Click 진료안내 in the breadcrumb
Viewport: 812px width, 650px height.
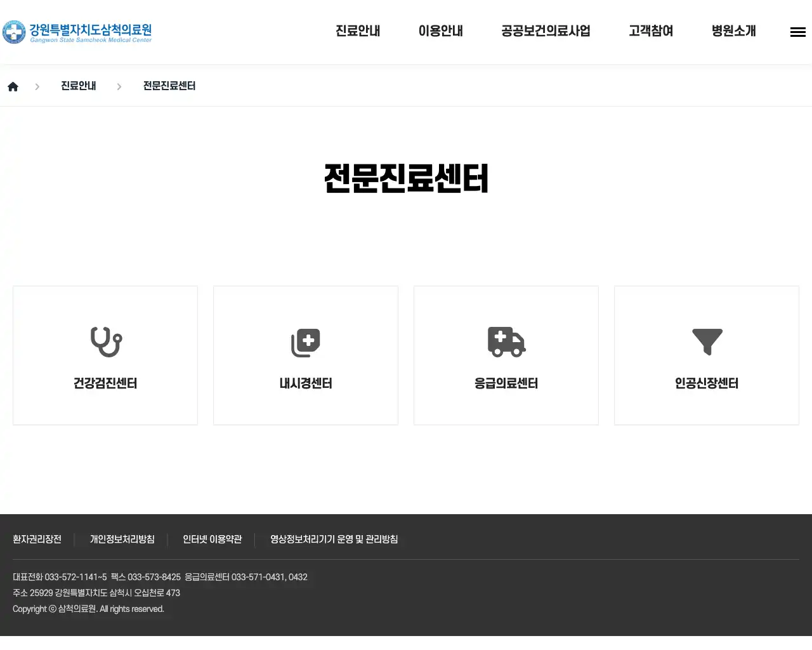79,86
